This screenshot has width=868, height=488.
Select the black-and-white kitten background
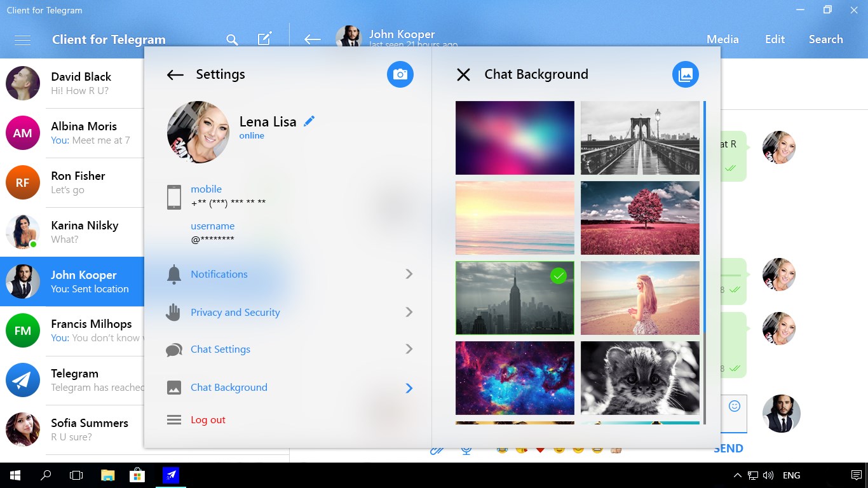(x=640, y=378)
